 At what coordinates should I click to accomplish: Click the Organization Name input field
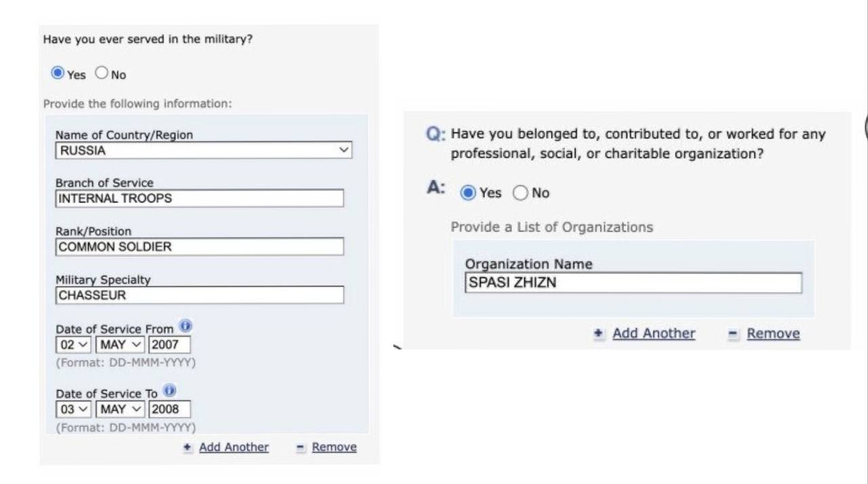[633, 283]
